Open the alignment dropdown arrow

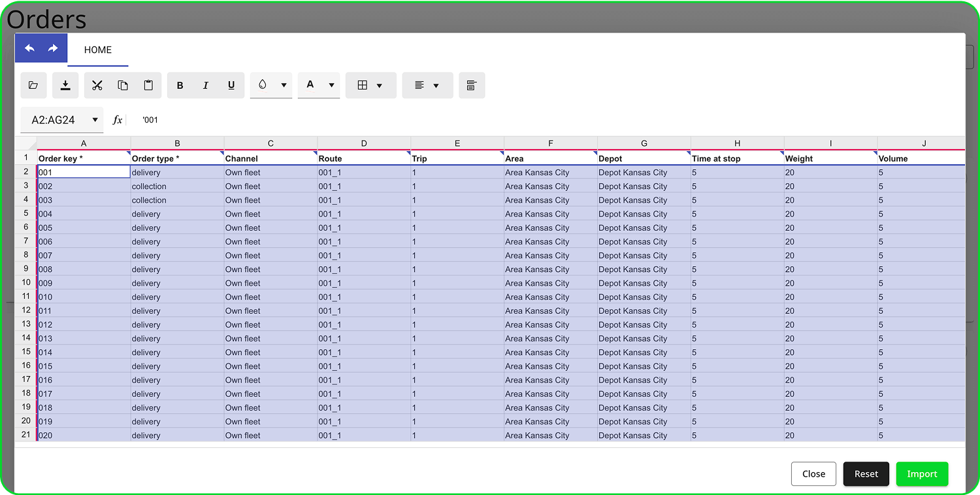tap(436, 85)
